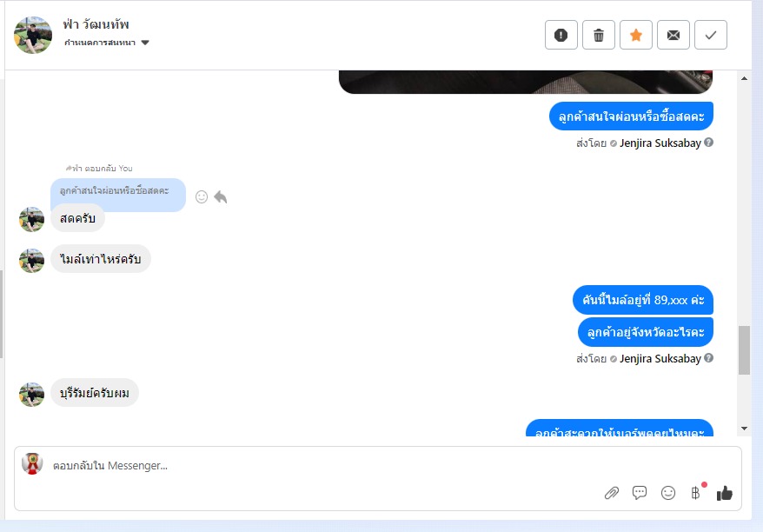763x532 pixels.
Task: Click the help icon beside the first Jenjira Suksabay
Action: coord(709,142)
